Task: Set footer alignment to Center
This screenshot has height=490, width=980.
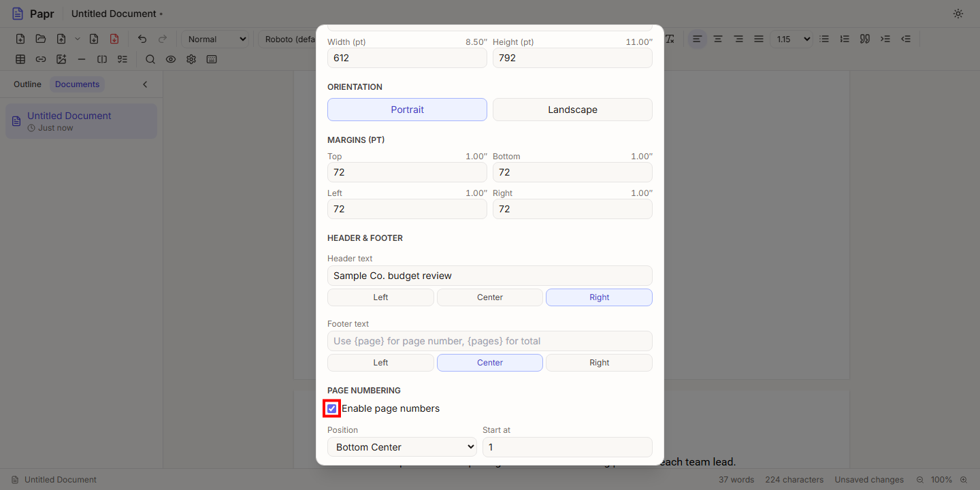Action: 490,363
